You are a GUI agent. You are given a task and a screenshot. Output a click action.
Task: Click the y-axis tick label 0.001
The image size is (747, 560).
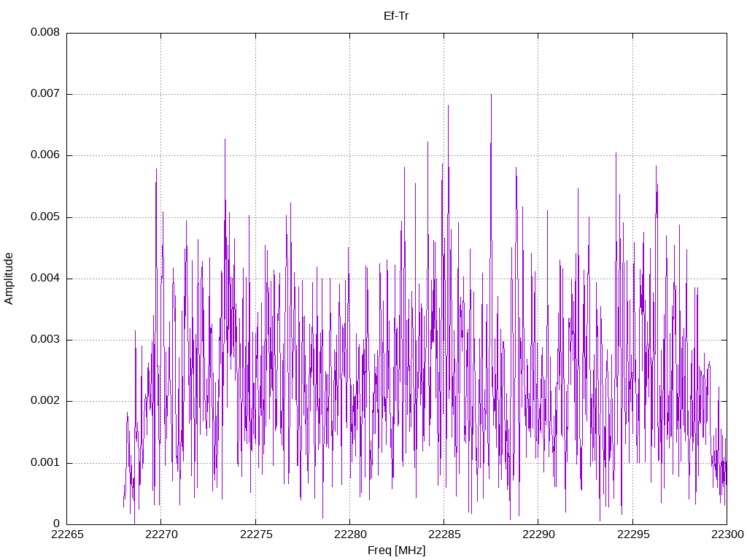(x=45, y=462)
